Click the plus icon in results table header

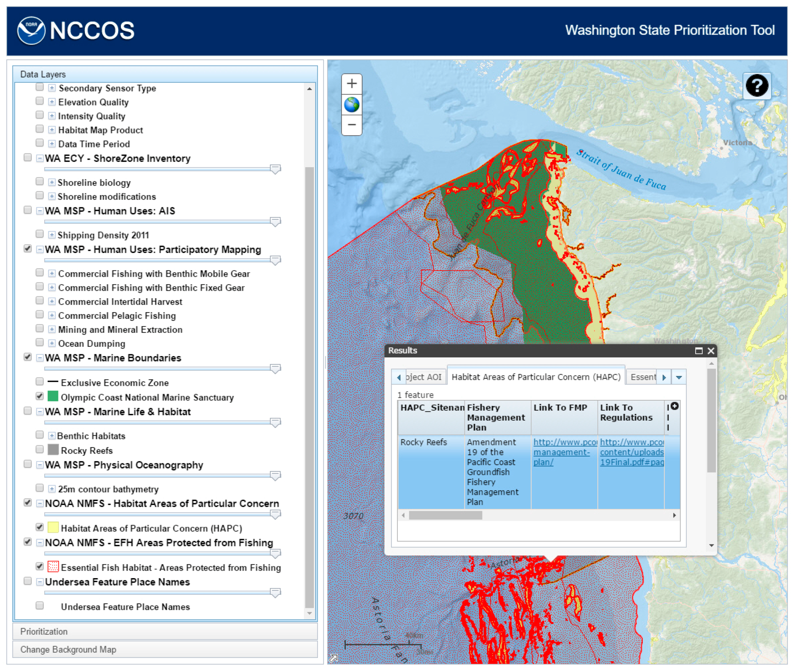(674, 406)
